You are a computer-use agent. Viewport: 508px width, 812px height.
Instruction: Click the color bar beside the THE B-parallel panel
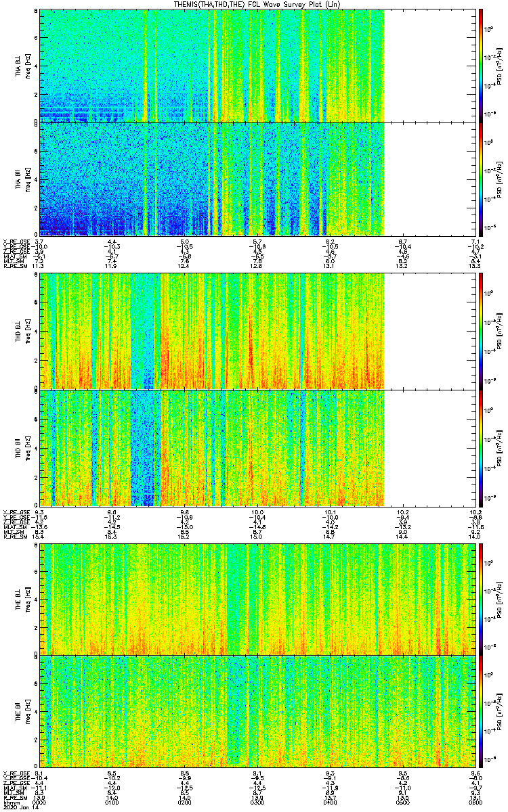pos(480,713)
